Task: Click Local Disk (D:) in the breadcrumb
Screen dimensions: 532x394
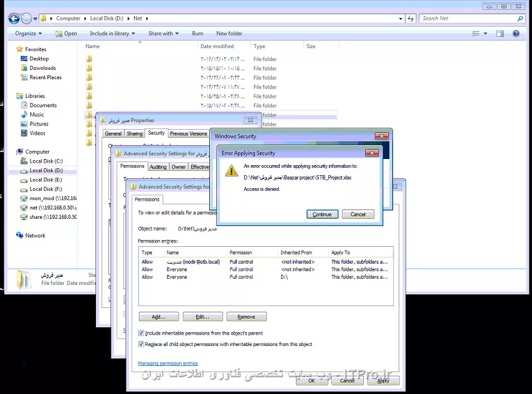Action: (x=107, y=18)
